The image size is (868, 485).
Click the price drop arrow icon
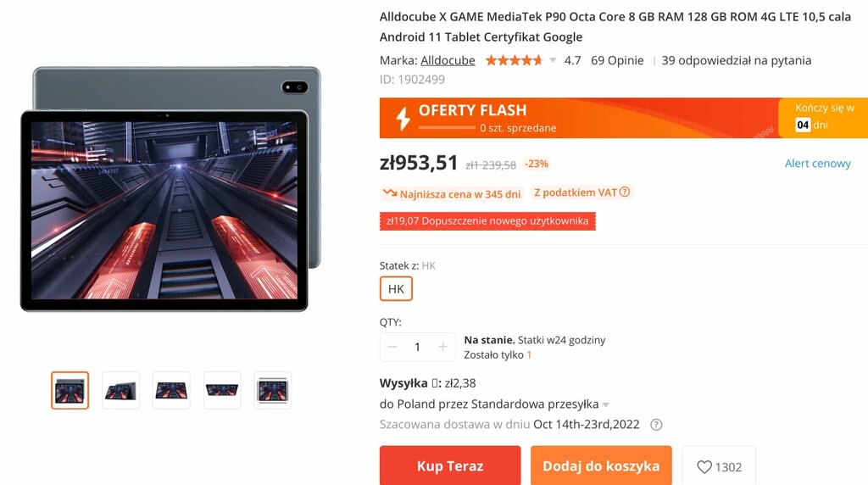tap(390, 193)
